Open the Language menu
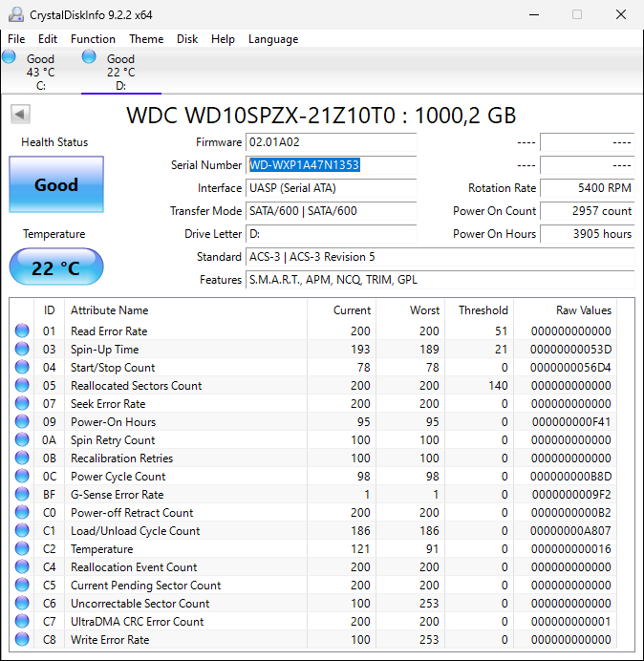 [x=273, y=39]
